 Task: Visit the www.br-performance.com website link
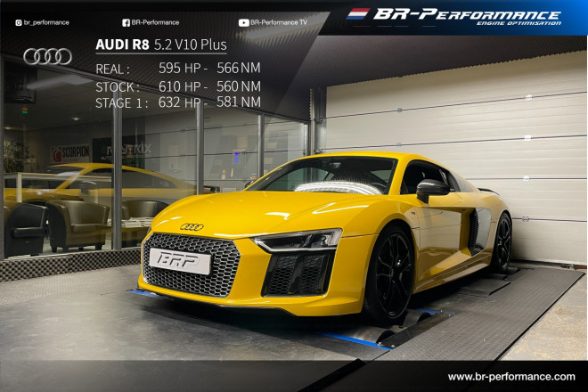[510, 377]
